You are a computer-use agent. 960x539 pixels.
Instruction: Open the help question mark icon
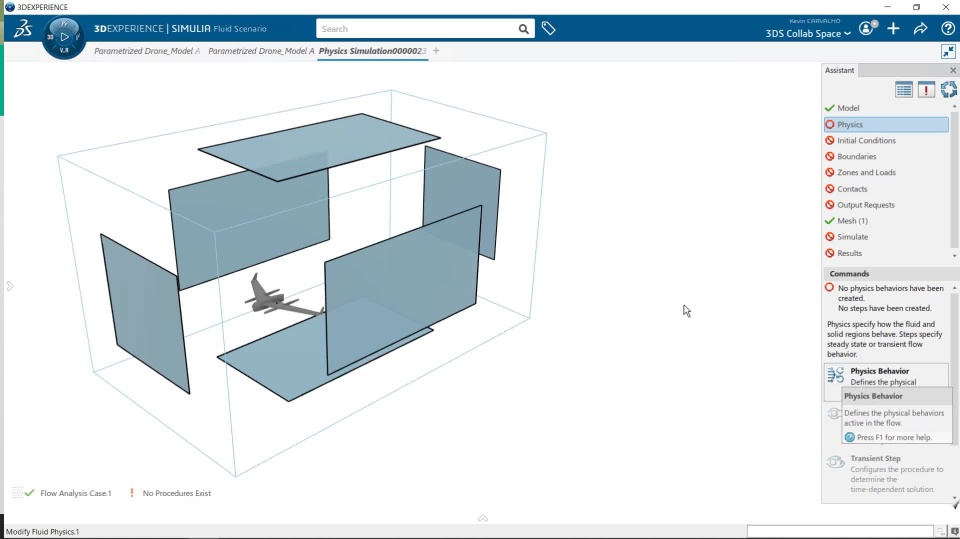click(948, 28)
